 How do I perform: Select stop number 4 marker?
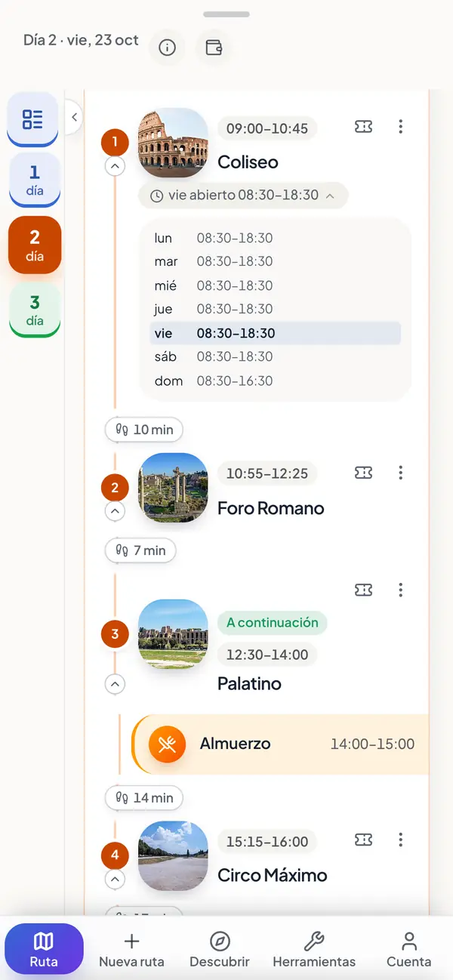(x=115, y=855)
